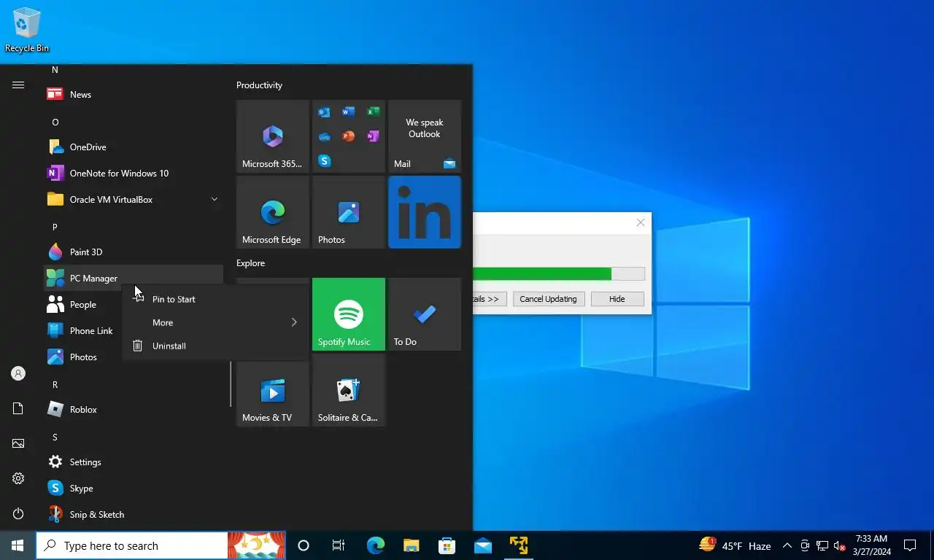Launch the Spotify Music tile
The width and height of the screenshot is (934, 560).
pyautogui.click(x=349, y=314)
